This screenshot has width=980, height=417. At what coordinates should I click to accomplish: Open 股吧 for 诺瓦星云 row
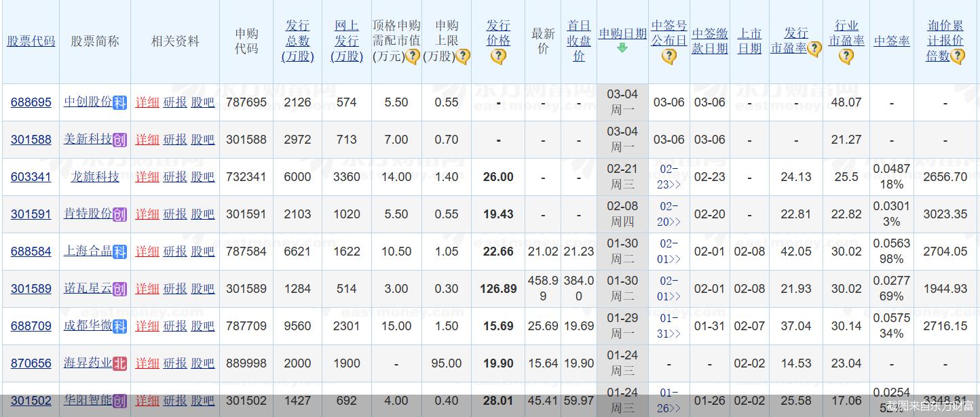[x=202, y=289]
